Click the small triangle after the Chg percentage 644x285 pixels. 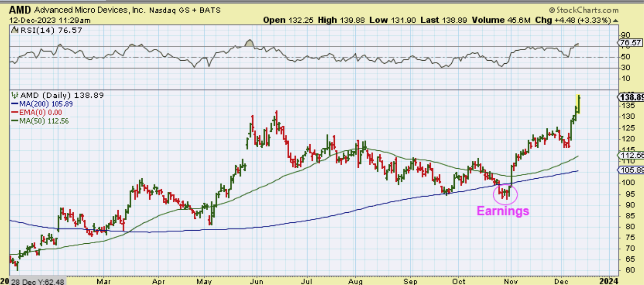point(616,21)
